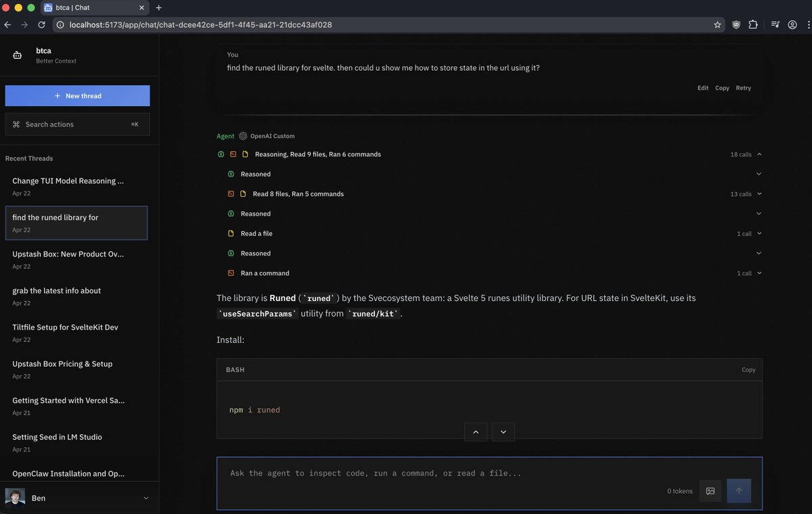Focus the Search actions field
This screenshot has width=812, height=514.
pos(78,124)
